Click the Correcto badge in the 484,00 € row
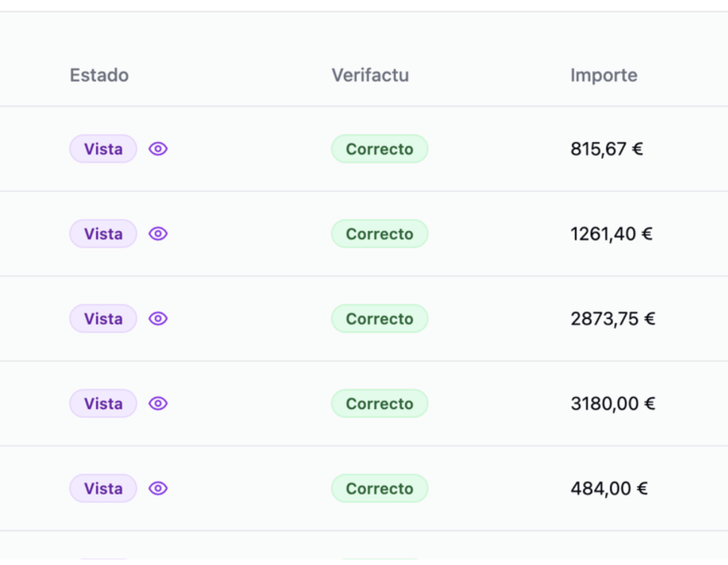The height and width of the screenshot is (565, 728). (379, 488)
